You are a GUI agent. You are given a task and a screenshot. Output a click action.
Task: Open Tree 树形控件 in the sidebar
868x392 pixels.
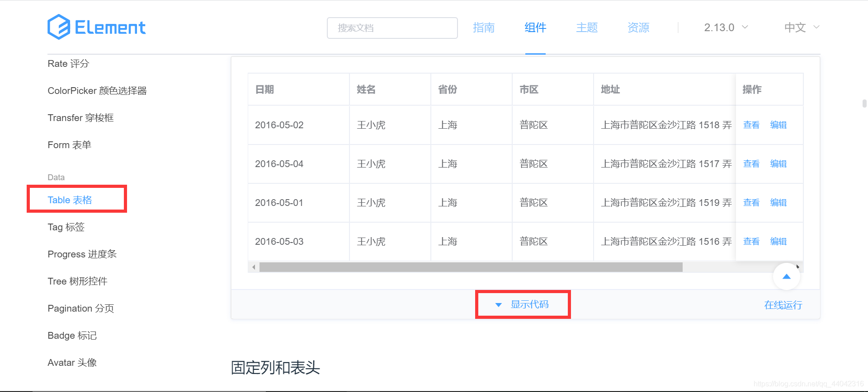[77, 281]
